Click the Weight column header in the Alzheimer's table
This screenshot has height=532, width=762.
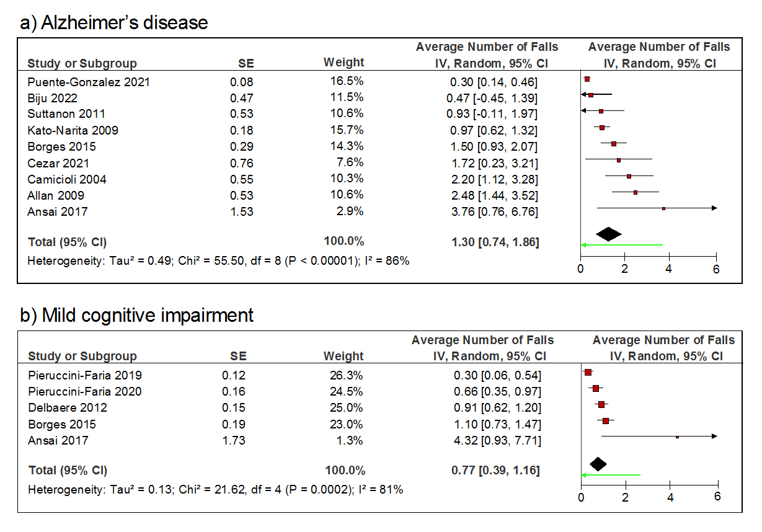(x=343, y=63)
